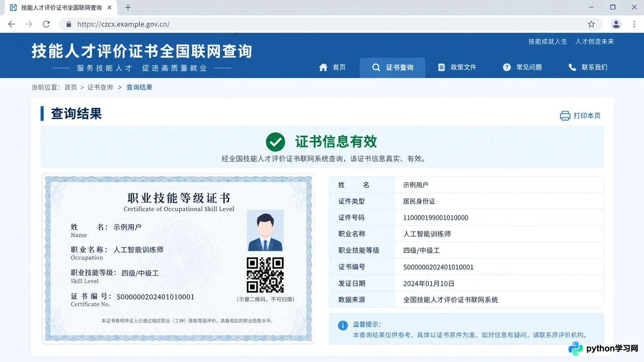This screenshot has height=362, width=644.
Task: Click the 查询结果 breadcrumb item
Action: pyautogui.click(x=140, y=87)
